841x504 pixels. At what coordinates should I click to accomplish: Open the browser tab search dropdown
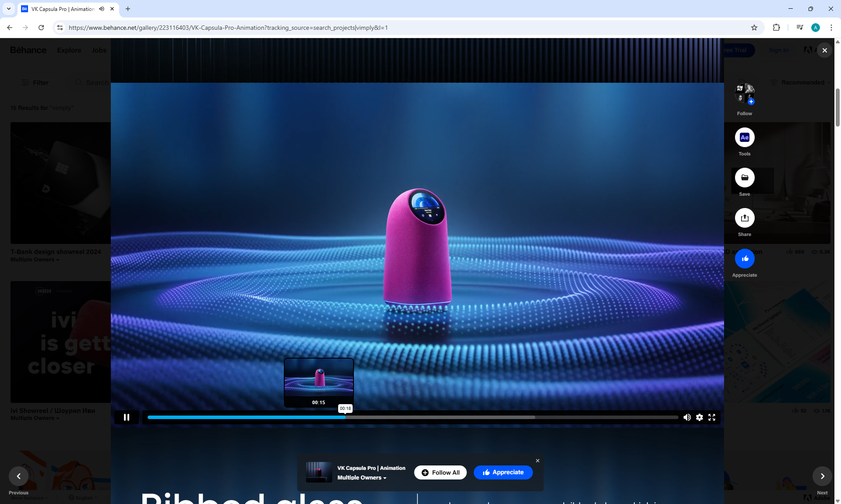(x=9, y=9)
